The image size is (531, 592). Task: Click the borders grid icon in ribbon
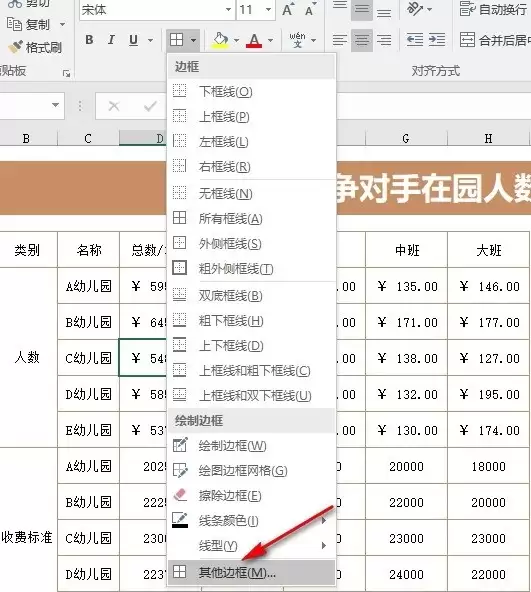(x=176, y=39)
